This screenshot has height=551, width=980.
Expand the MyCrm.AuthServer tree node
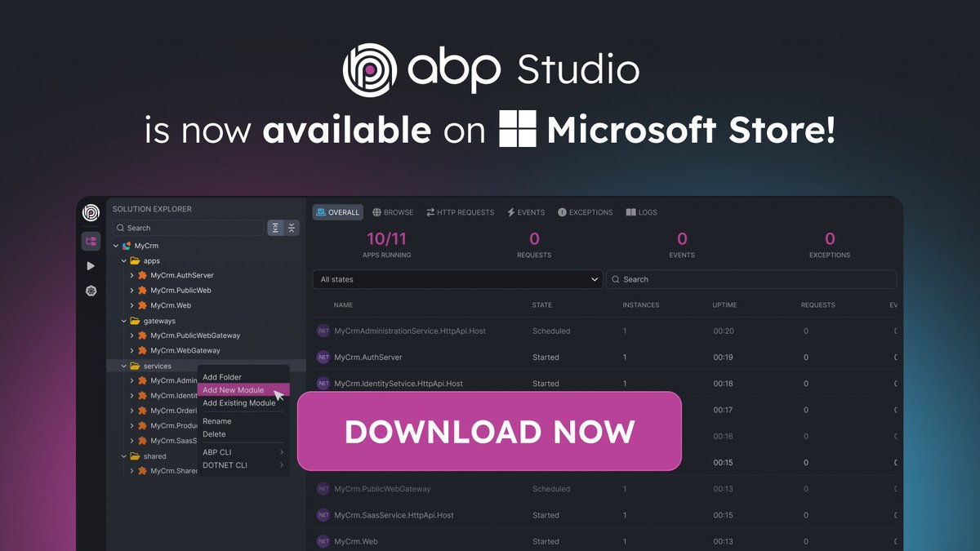pos(131,276)
